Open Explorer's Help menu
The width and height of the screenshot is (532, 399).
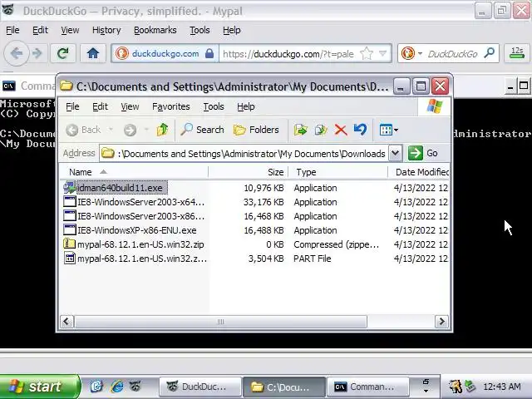pyautogui.click(x=246, y=106)
